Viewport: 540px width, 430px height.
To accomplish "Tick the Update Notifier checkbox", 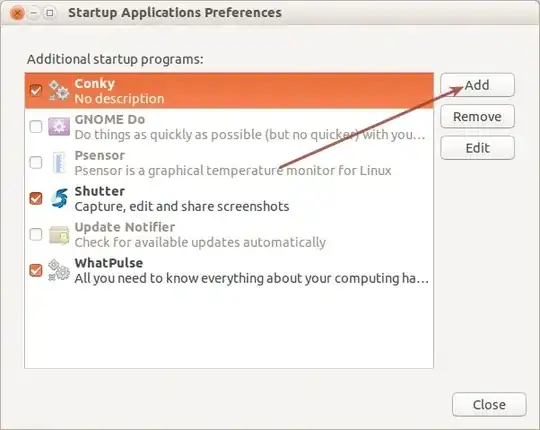I will [x=36, y=234].
